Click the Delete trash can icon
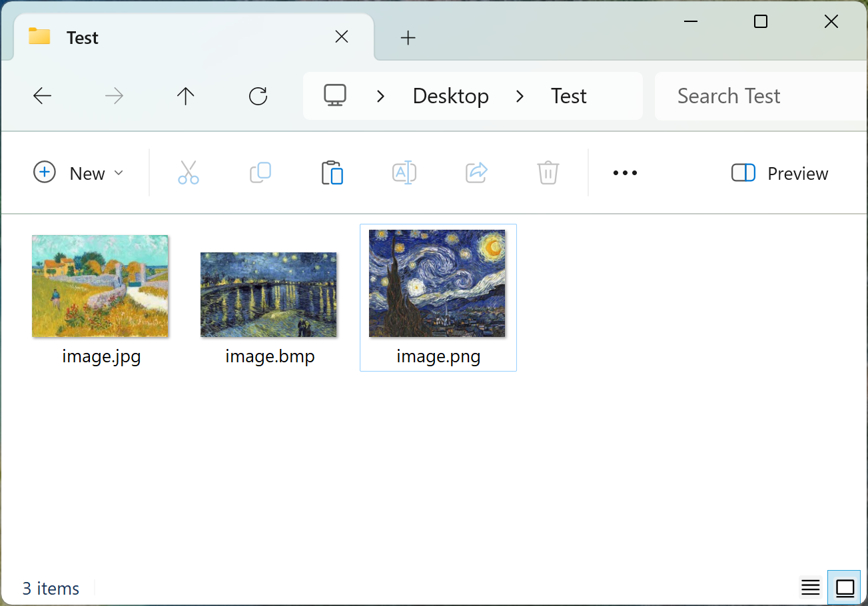The image size is (868, 606). tap(548, 172)
